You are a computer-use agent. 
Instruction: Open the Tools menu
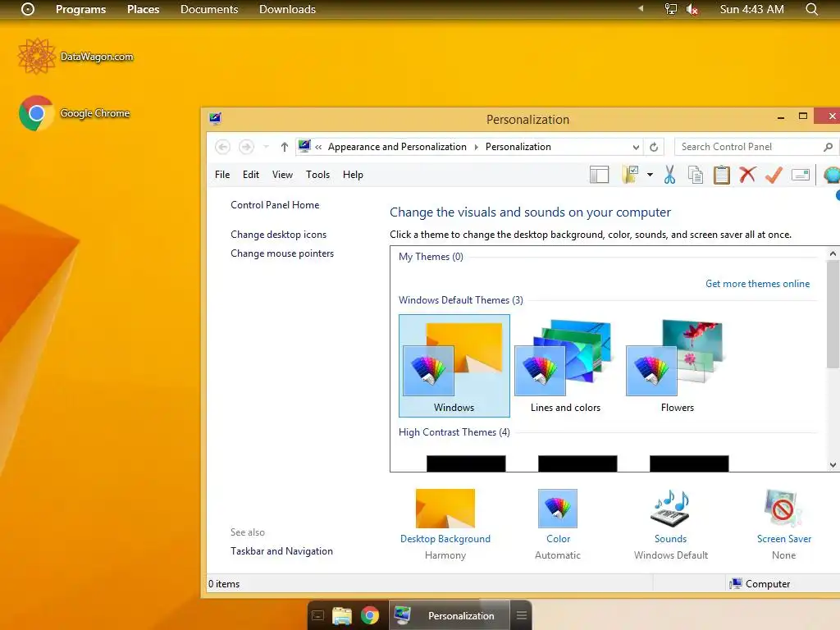(317, 175)
